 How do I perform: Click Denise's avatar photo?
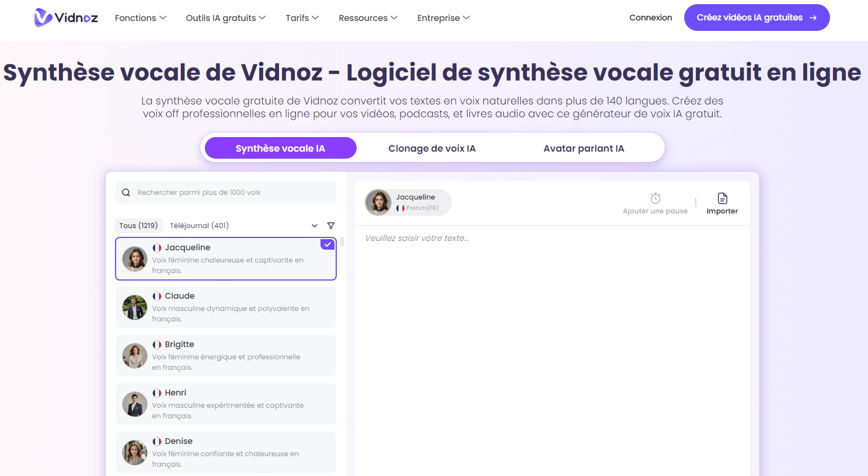pos(135,453)
